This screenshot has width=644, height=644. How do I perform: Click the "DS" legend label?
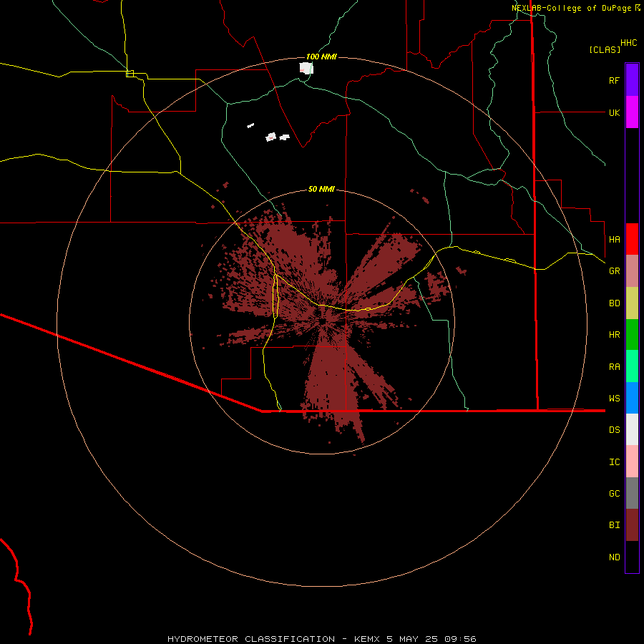[x=614, y=430]
